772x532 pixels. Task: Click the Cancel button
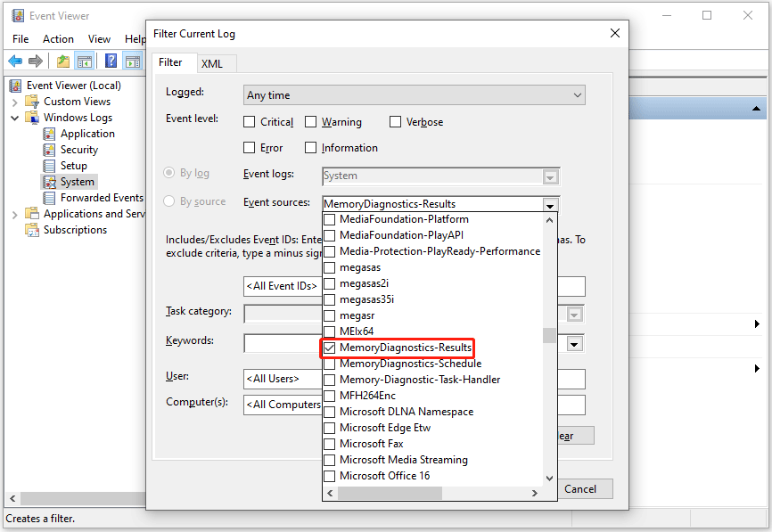pyautogui.click(x=584, y=488)
